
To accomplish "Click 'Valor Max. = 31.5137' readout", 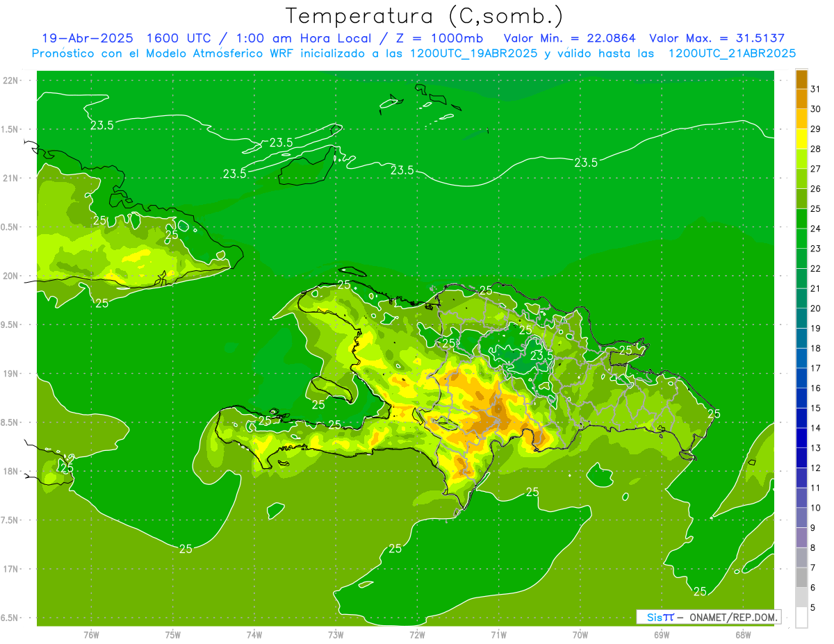I will [717, 38].
